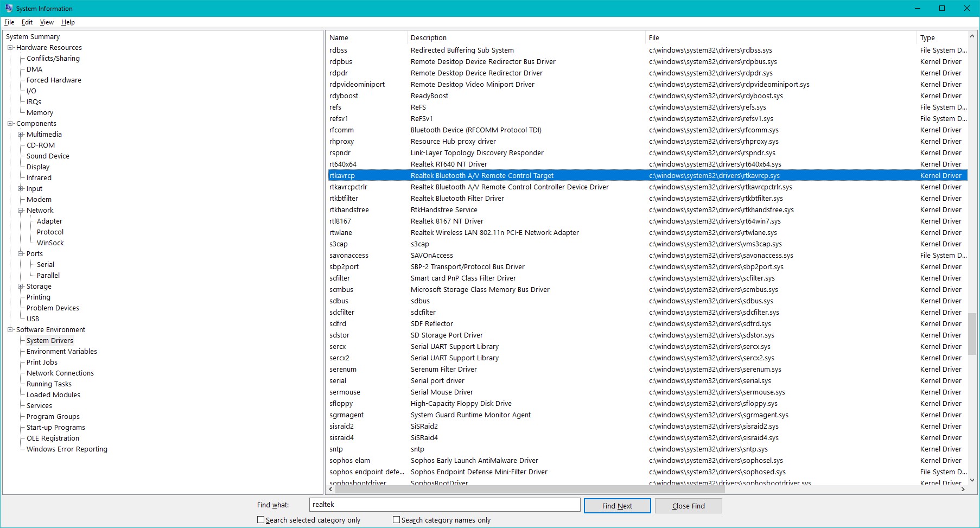Screen dimensions: 980x528
Task: Select the Adapter item under Network
Action: 49,221
